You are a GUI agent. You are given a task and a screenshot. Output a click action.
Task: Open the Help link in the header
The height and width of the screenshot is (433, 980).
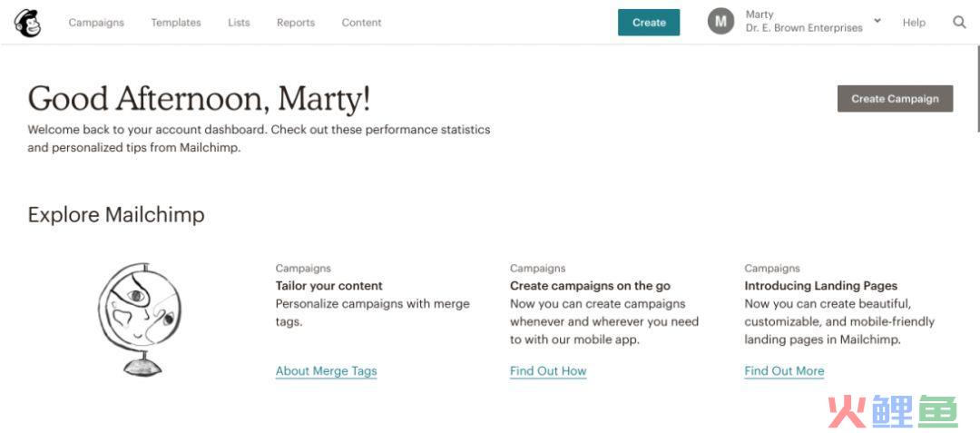914,23
